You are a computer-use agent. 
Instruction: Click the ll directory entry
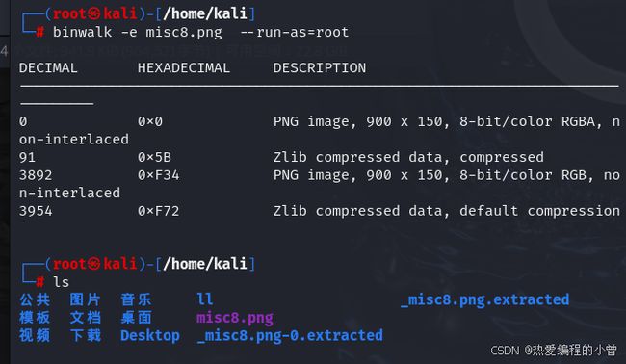pyautogui.click(x=205, y=299)
